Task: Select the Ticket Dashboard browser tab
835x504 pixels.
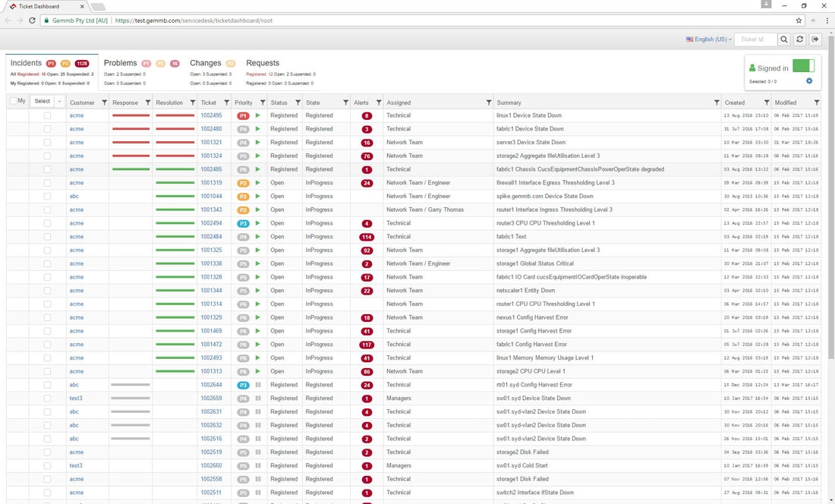Action: tap(46, 6)
